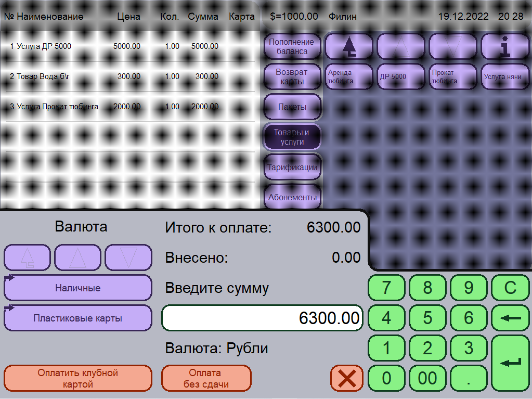Click the 2000.00 sum in row 3
The width and height of the screenshot is (532, 399).
click(204, 107)
